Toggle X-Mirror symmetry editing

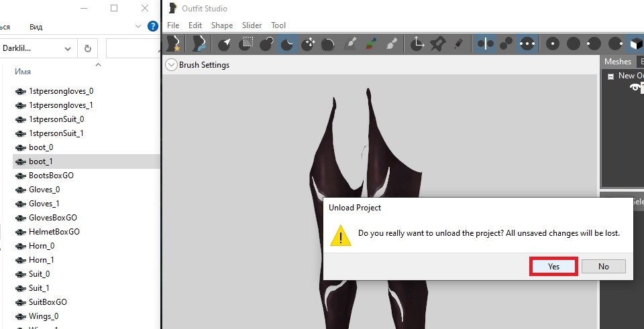486,44
